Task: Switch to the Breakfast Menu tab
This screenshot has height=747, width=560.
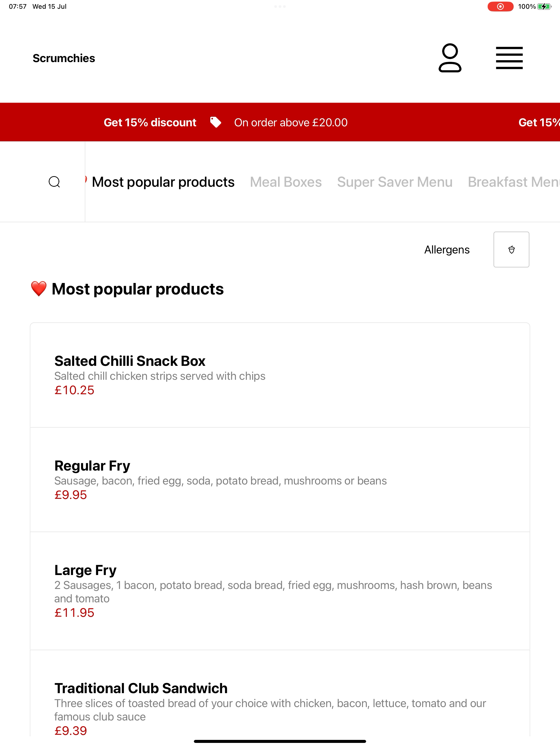Action: click(514, 182)
